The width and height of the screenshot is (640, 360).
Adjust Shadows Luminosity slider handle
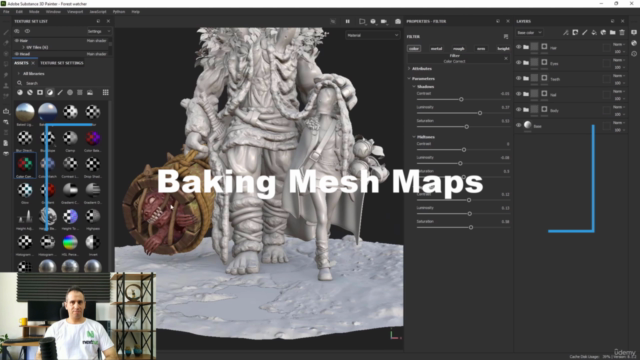pos(480,113)
